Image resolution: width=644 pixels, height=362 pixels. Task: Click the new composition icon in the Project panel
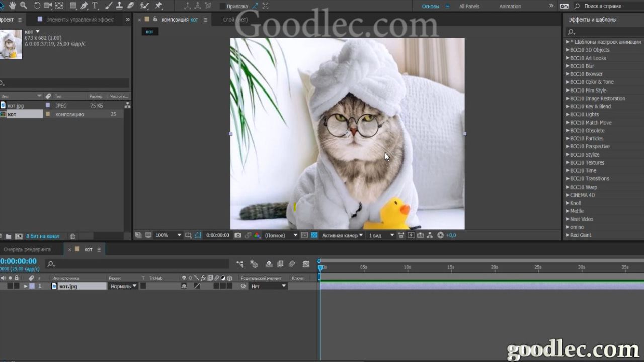[19, 236]
